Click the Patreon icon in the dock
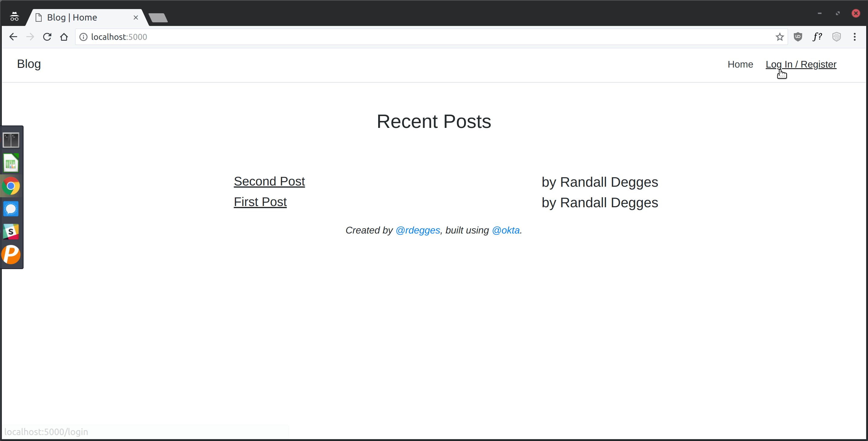 tap(11, 254)
